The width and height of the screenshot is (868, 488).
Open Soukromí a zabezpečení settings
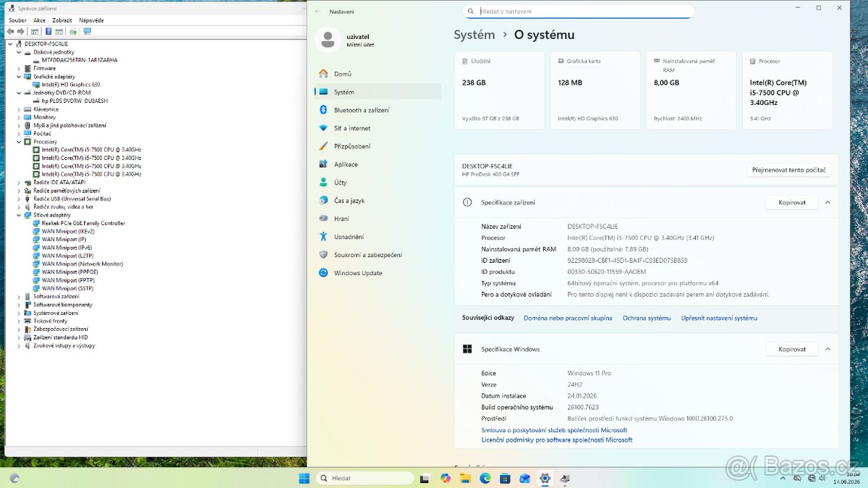pos(378,255)
